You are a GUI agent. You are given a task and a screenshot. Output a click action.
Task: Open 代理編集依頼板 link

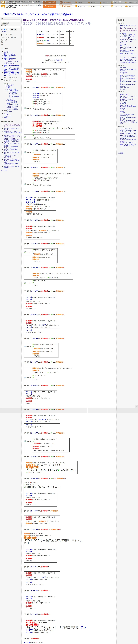click(x=11, y=100)
